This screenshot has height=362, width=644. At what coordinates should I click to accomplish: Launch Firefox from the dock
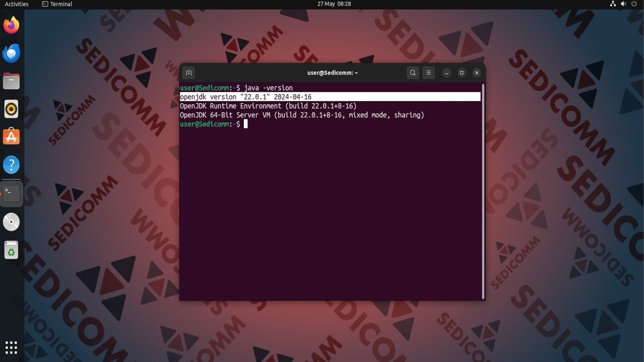click(11, 25)
